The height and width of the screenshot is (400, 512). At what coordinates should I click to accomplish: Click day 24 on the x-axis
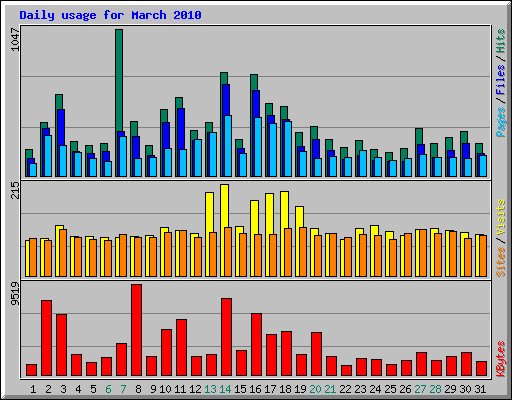pos(375,389)
